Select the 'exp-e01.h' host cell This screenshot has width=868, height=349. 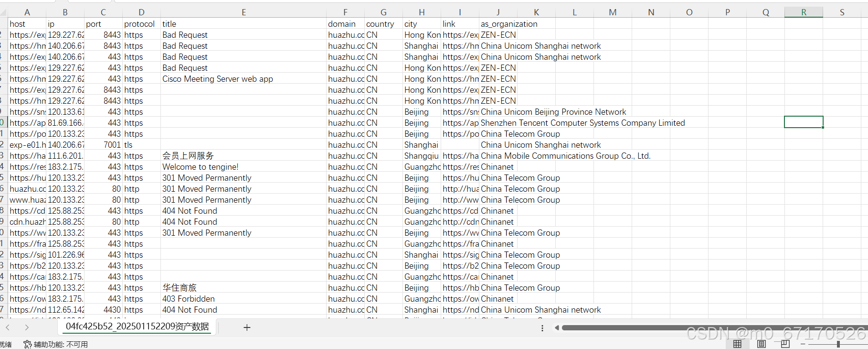(x=27, y=145)
